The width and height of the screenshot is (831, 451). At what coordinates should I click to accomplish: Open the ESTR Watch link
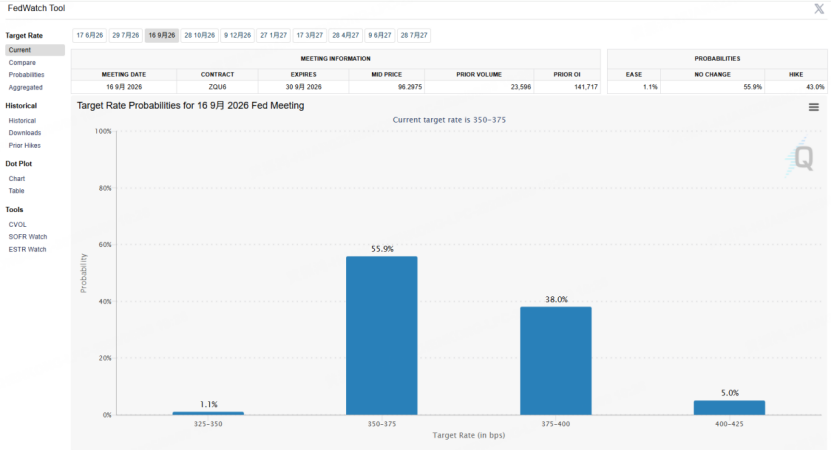pos(28,250)
